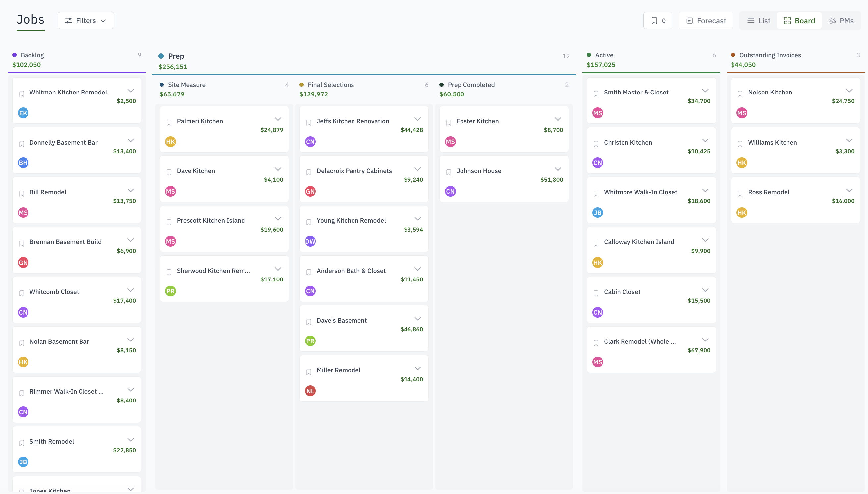Click the MS avatar on Smith Master & Closet

598,113
